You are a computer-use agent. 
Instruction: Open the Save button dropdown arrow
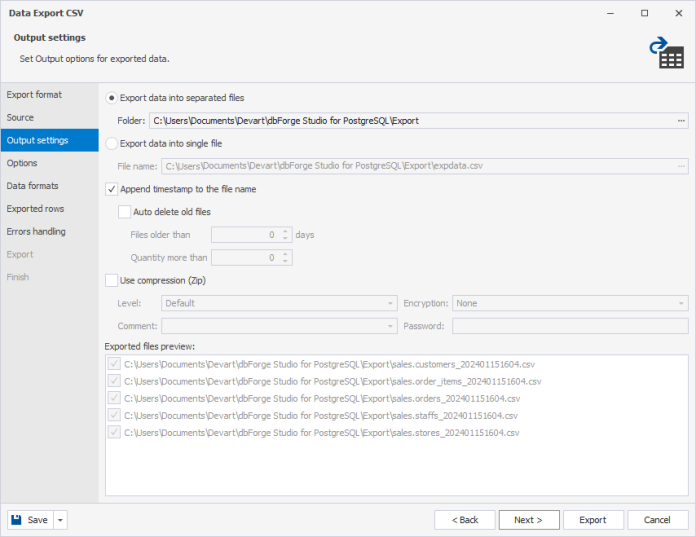pyautogui.click(x=60, y=520)
